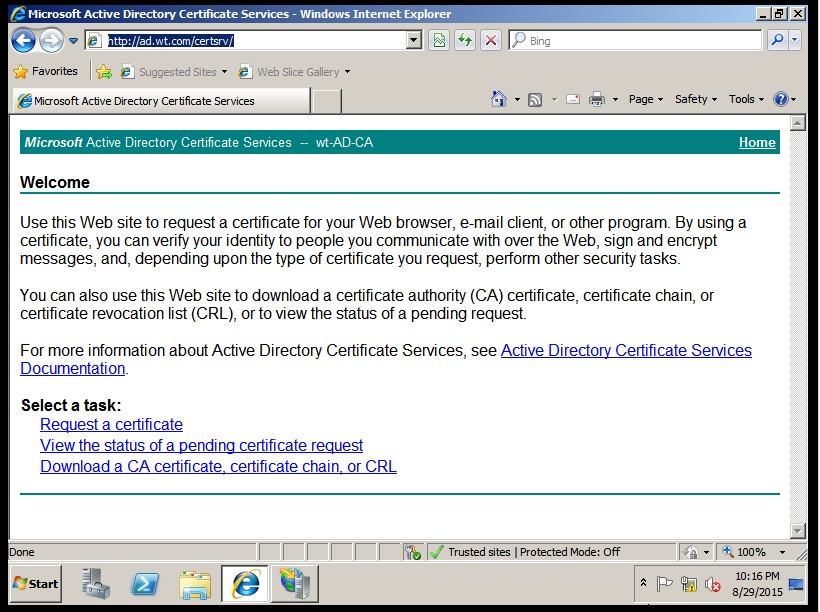The width and height of the screenshot is (820, 612).
Task: Click the Home page house icon
Action: coord(499,99)
